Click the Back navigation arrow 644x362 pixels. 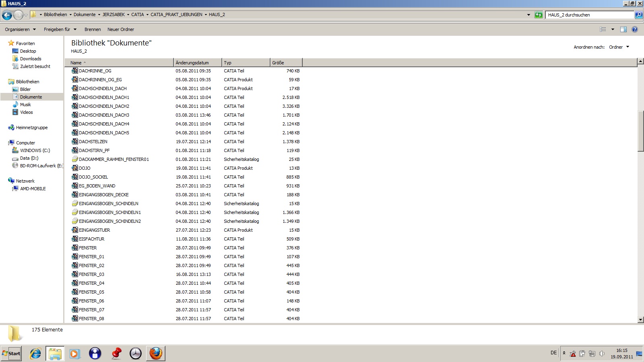[7, 15]
